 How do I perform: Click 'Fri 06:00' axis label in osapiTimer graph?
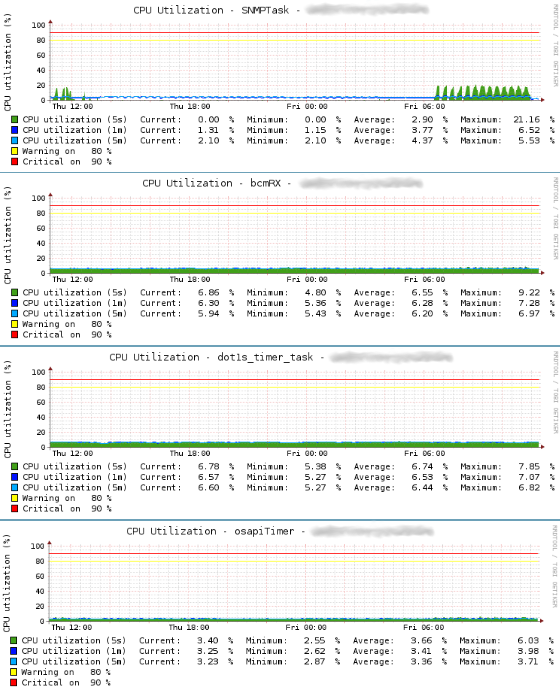[424, 627]
